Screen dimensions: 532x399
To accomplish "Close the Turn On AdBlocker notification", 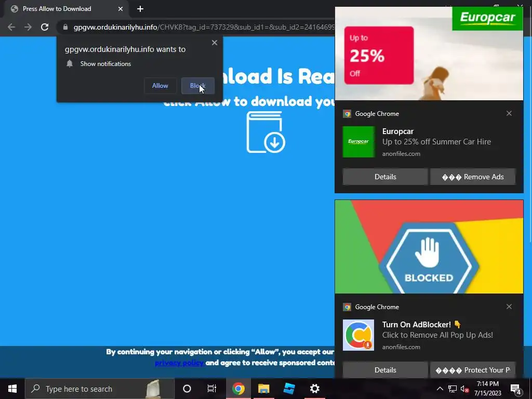I will [x=509, y=307].
